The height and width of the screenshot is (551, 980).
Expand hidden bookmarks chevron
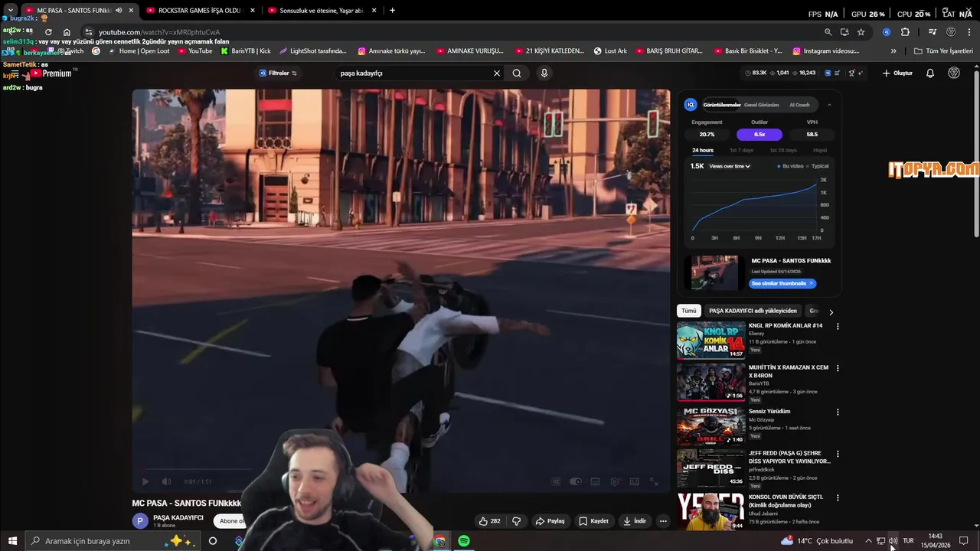[x=893, y=51]
